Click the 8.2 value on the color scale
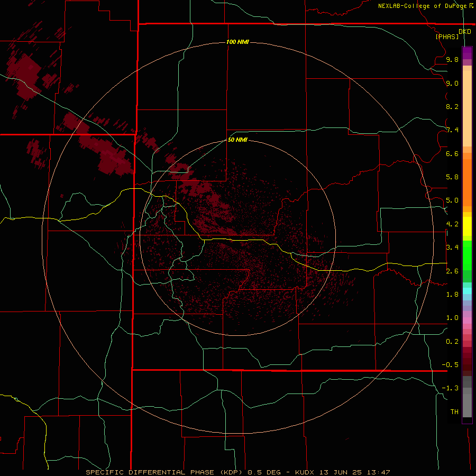The image size is (476, 476). point(452,106)
